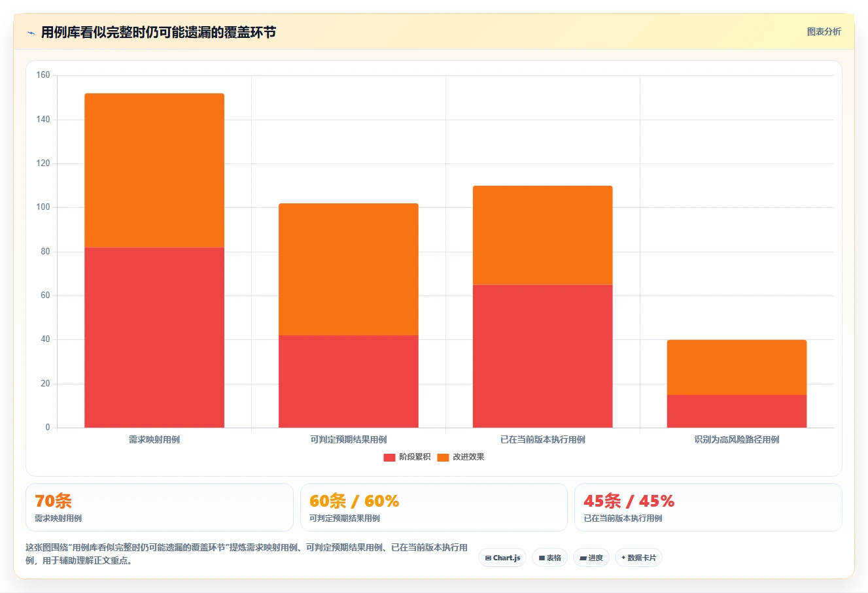
Task: Click the icon inside the 进度 tag
Action: [583, 558]
